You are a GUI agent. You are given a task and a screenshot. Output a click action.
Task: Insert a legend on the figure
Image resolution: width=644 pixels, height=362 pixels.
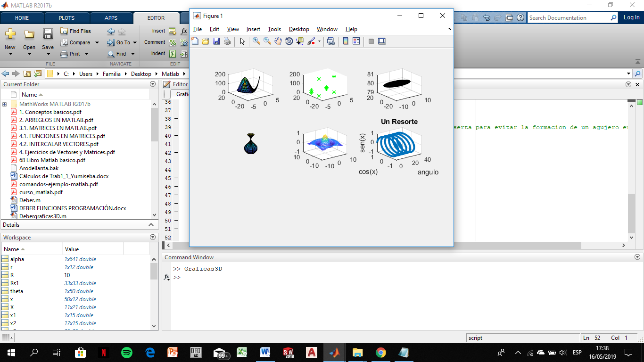357,41
